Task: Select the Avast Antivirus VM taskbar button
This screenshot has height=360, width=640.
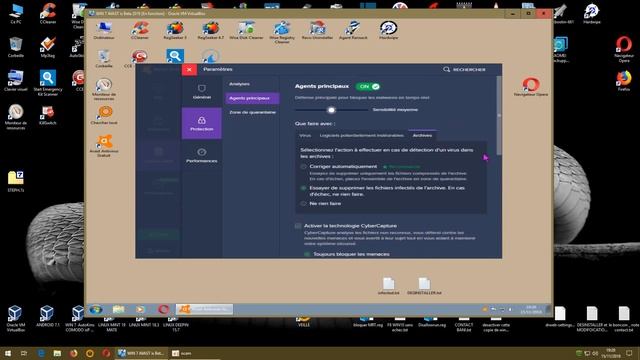Action: click(204, 309)
